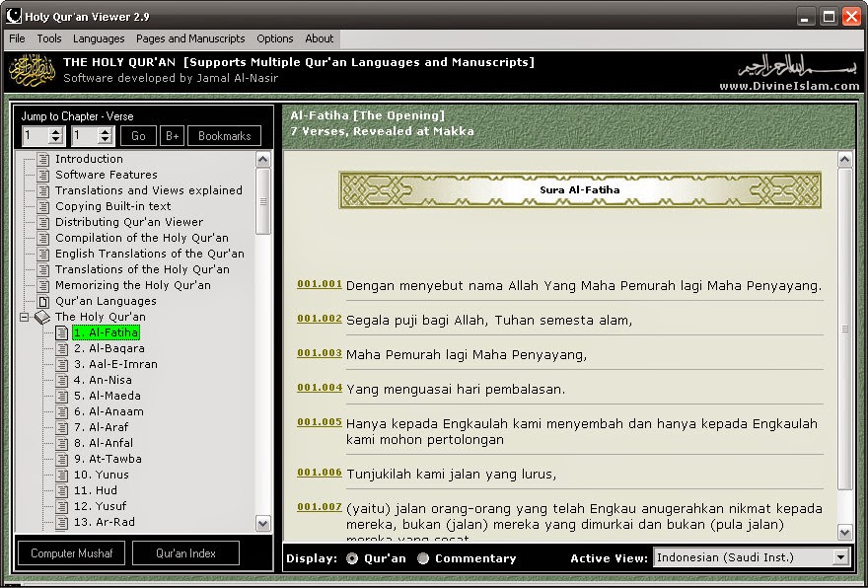
Task: Click the crescent app icon in title bar
Action: pos(13,16)
